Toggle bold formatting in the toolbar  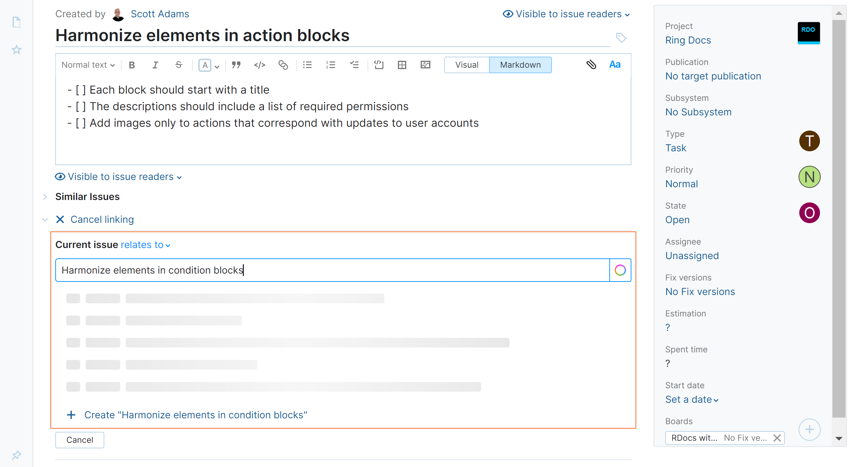click(132, 65)
